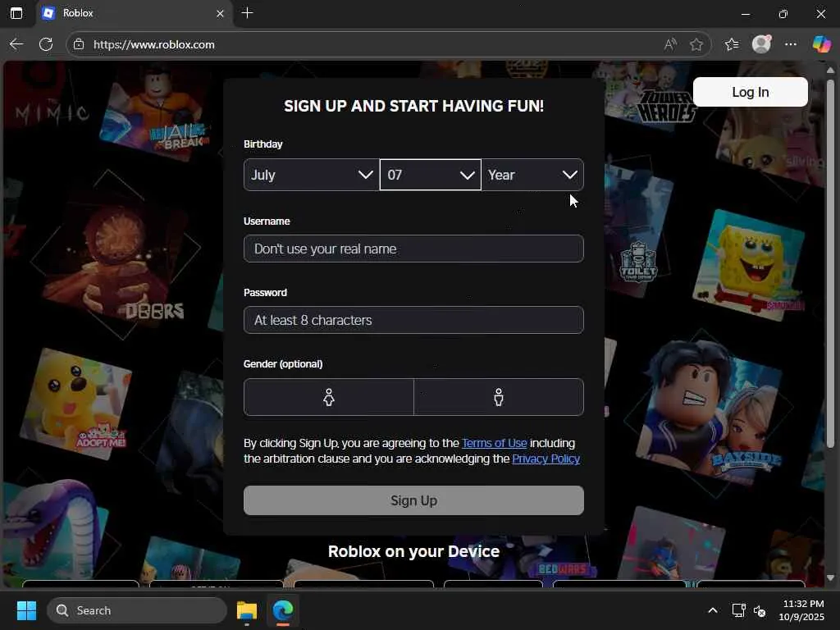Image resolution: width=840 pixels, height=630 pixels.
Task: Open the Favorites list icon
Action: pos(732,44)
